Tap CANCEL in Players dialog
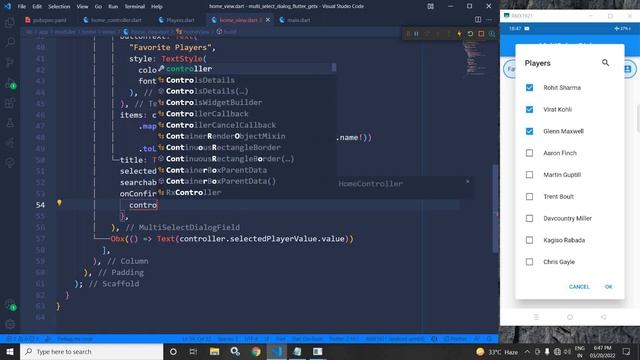Image resolution: width=640 pixels, height=360 pixels. 579,287
